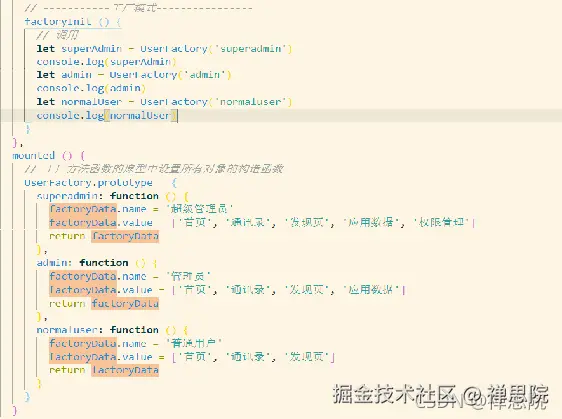Click the console.log(admin) line
Viewport: 562px width, 419px height.
click(x=91, y=88)
